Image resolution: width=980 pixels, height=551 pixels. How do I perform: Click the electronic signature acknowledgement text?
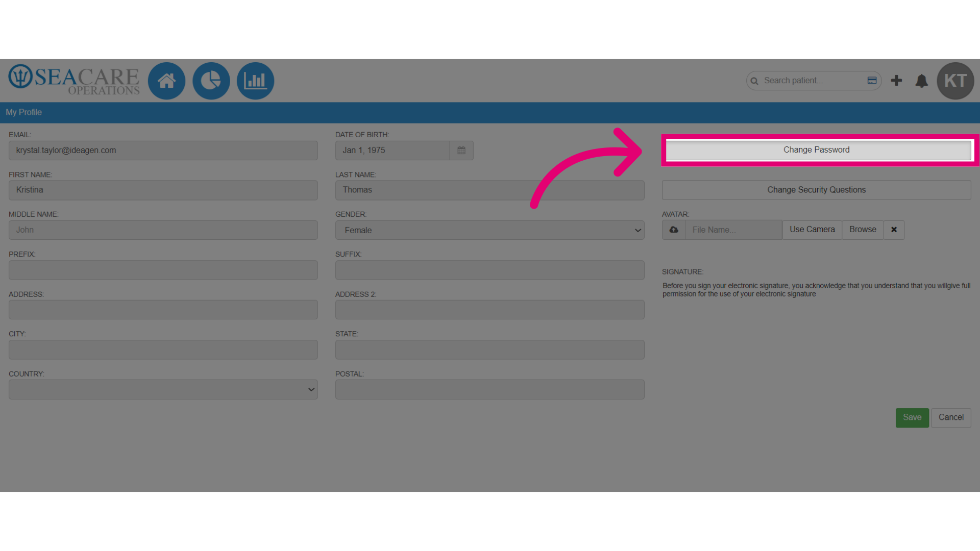point(816,290)
